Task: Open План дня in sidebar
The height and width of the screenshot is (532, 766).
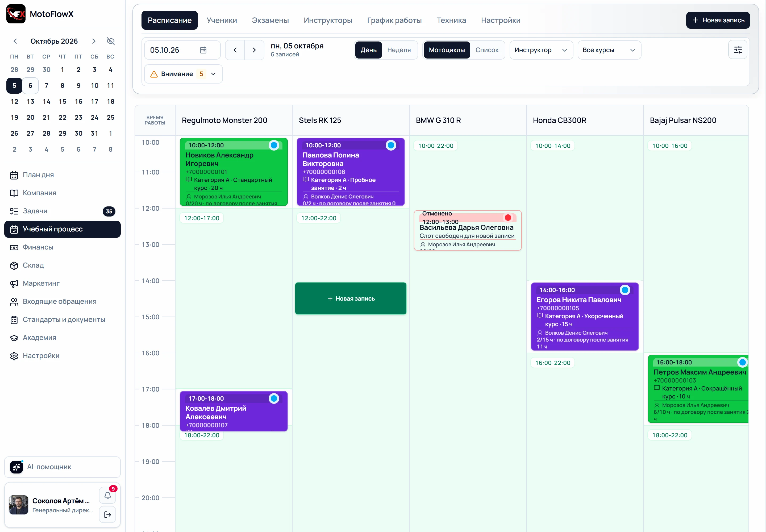Action: click(x=62, y=175)
